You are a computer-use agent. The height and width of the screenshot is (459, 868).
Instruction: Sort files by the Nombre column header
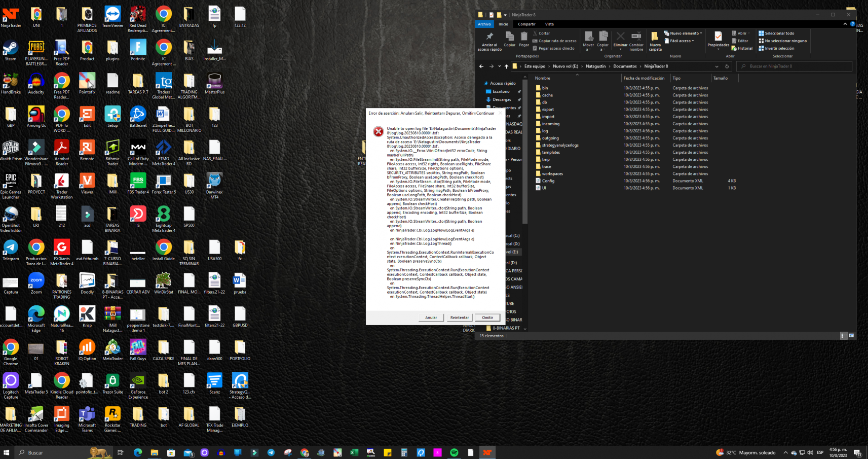click(x=543, y=78)
